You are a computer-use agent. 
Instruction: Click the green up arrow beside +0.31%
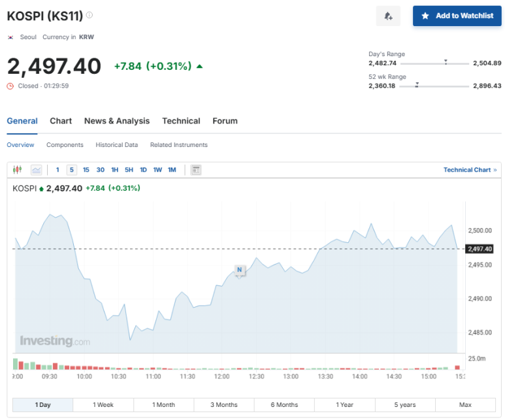(200, 67)
